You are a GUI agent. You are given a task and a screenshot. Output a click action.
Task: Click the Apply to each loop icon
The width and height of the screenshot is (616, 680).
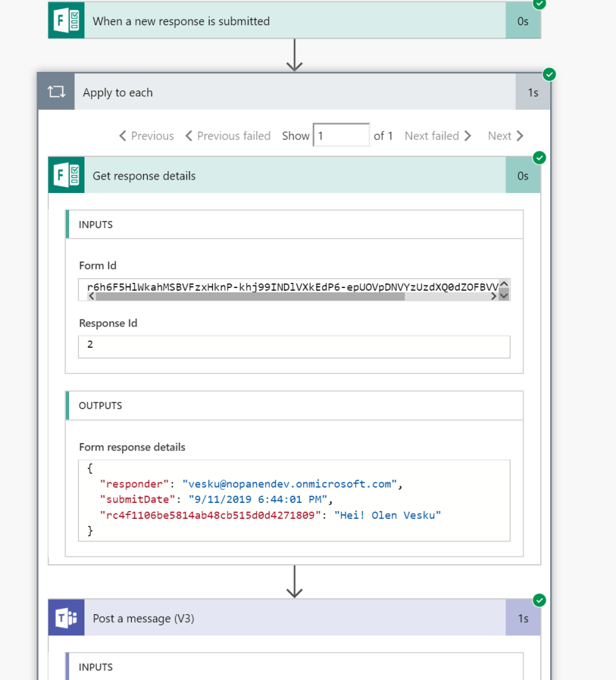pyautogui.click(x=57, y=92)
